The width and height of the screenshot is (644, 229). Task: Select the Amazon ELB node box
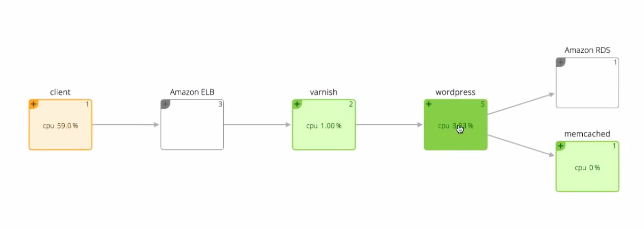point(192,125)
